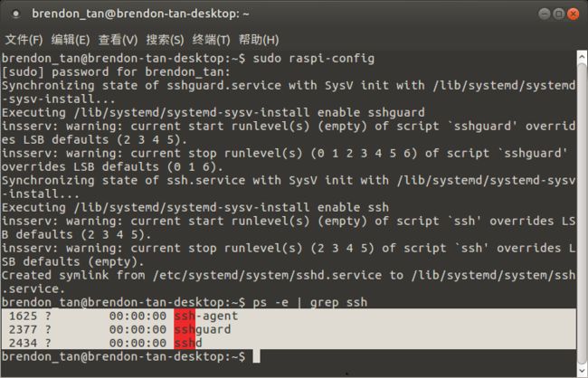The width and height of the screenshot is (588, 378).
Task: Open the 帮助(H) menu
Action: 259,40
